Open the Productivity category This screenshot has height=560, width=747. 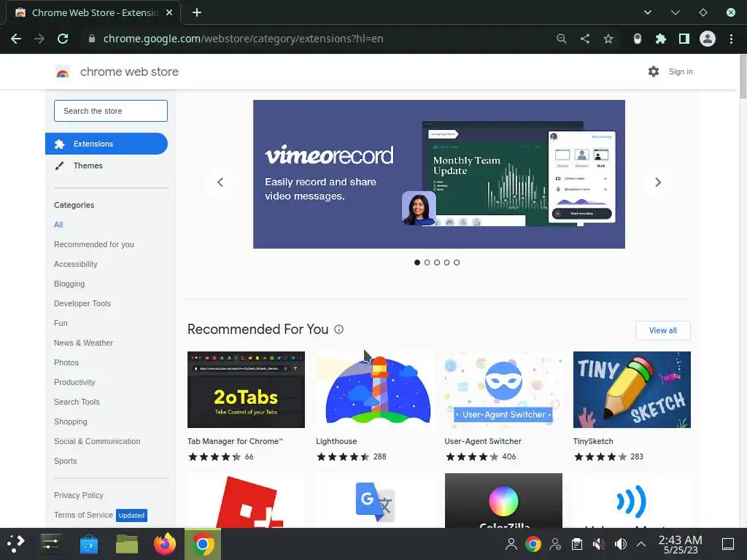(x=74, y=382)
